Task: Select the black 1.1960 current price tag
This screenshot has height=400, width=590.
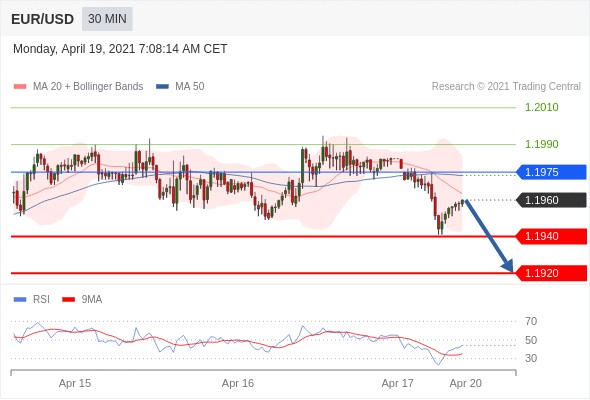Action: pyautogui.click(x=551, y=200)
